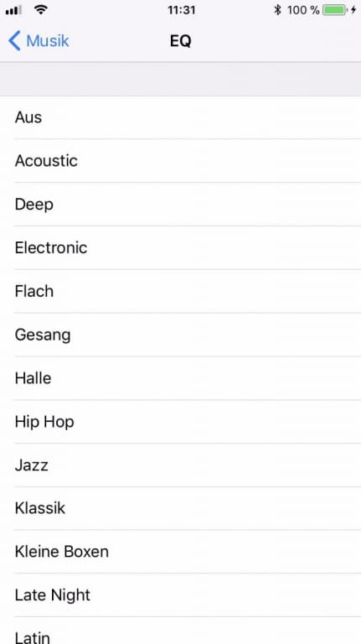The width and height of the screenshot is (361, 644).
Task: Select Kleine Boxen preset
Action: 181,552
